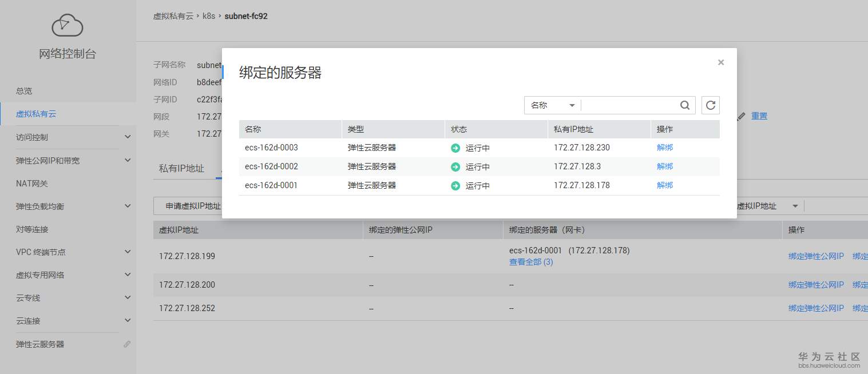Click 绑定弹性公网IP for 172.27.128.252
Viewport: 868px width, 374px height.
(816, 308)
